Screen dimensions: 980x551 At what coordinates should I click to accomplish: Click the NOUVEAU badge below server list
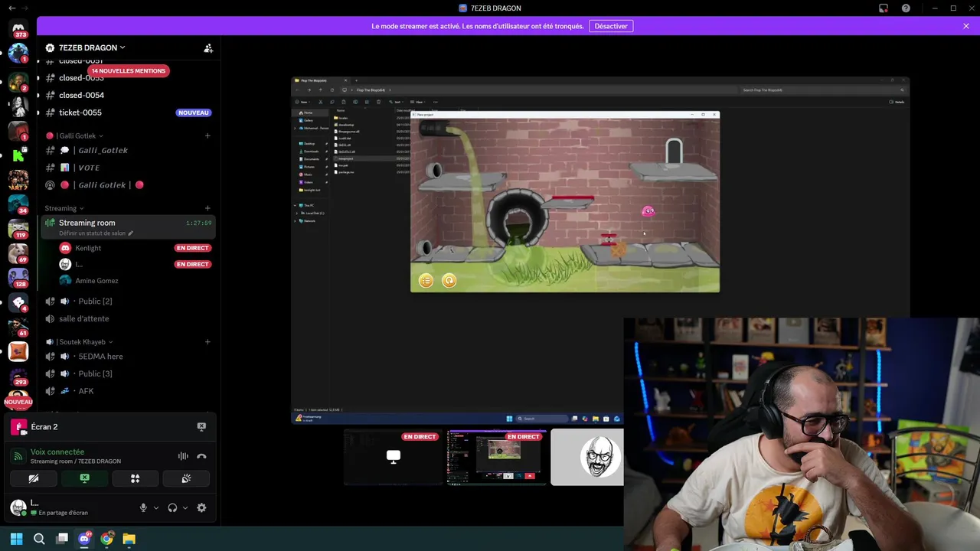pyautogui.click(x=18, y=402)
